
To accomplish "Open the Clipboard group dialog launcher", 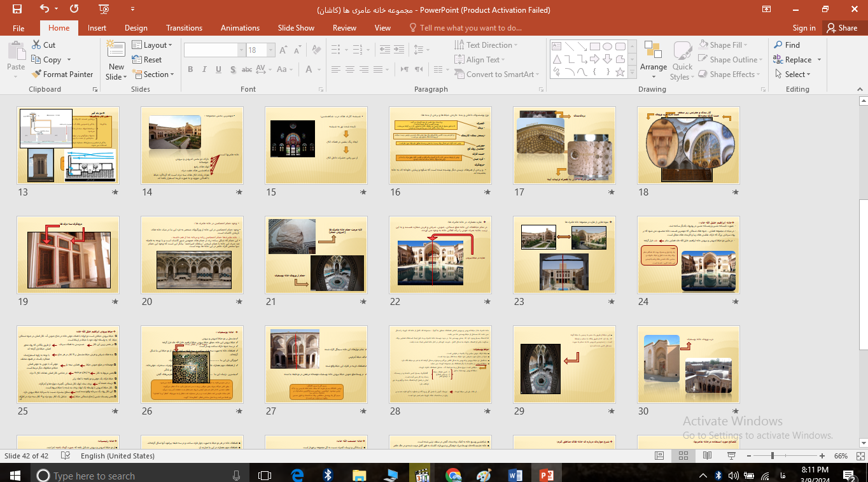I will [x=95, y=90].
